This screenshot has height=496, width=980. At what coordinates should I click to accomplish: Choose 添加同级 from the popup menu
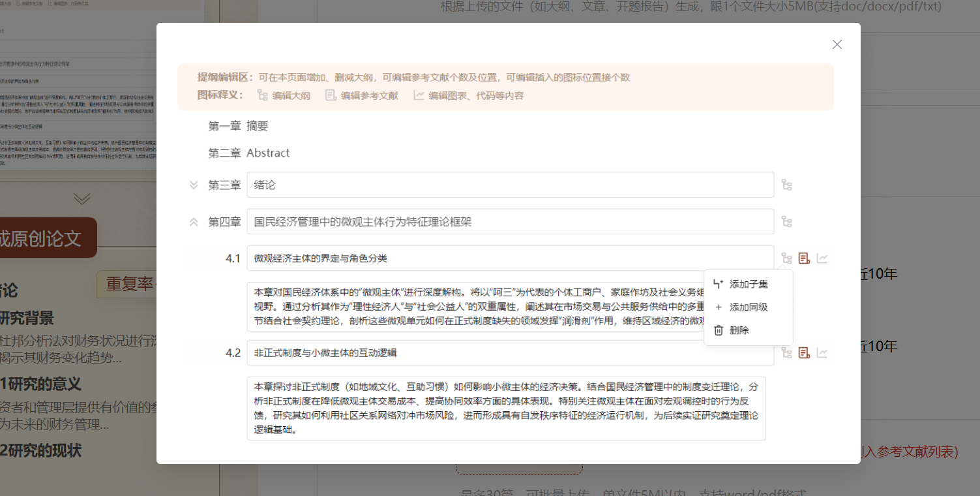(x=749, y=307)
